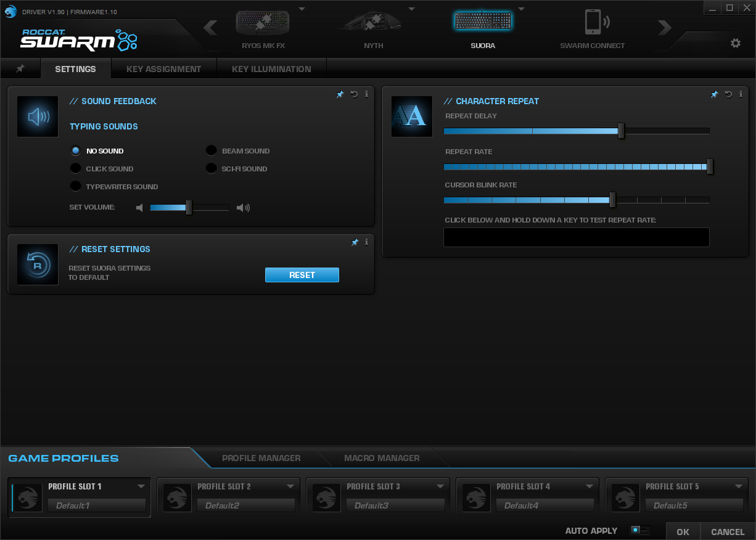Open the general settings gear icon
Viewport: 756px width, 540px height.
tap(735, 43)
